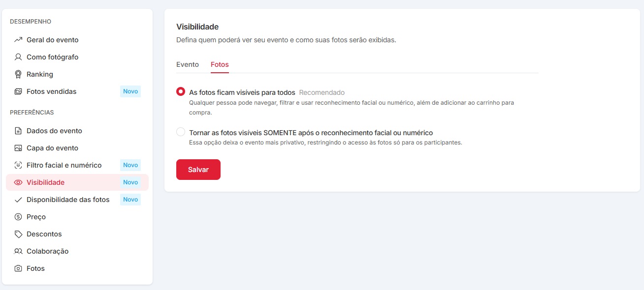
Task: Click the face scan icon beside Filtro facial
Action: pyautogui.click(x=18, y=165)
